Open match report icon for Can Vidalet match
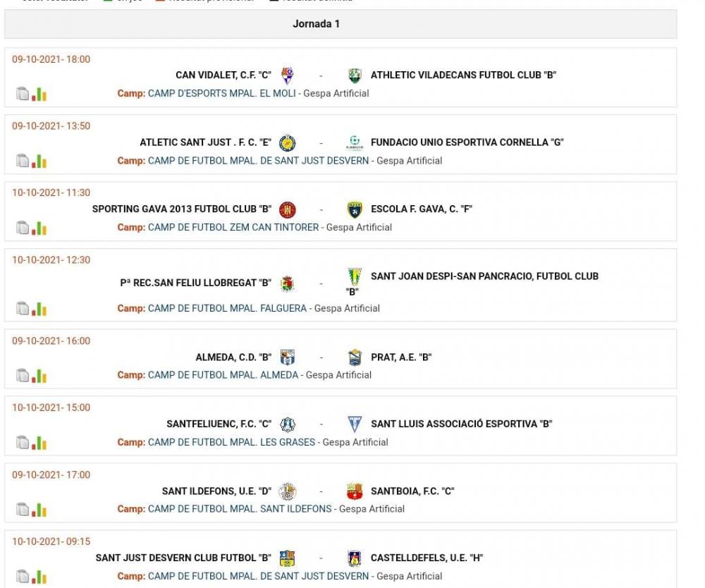The height and width of the screenshot is (588, 705). (23, 94)
